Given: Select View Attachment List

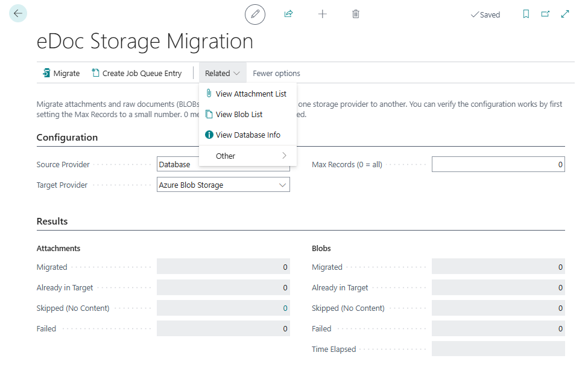Looking at the screenshot, I should (x=248, y=94).
